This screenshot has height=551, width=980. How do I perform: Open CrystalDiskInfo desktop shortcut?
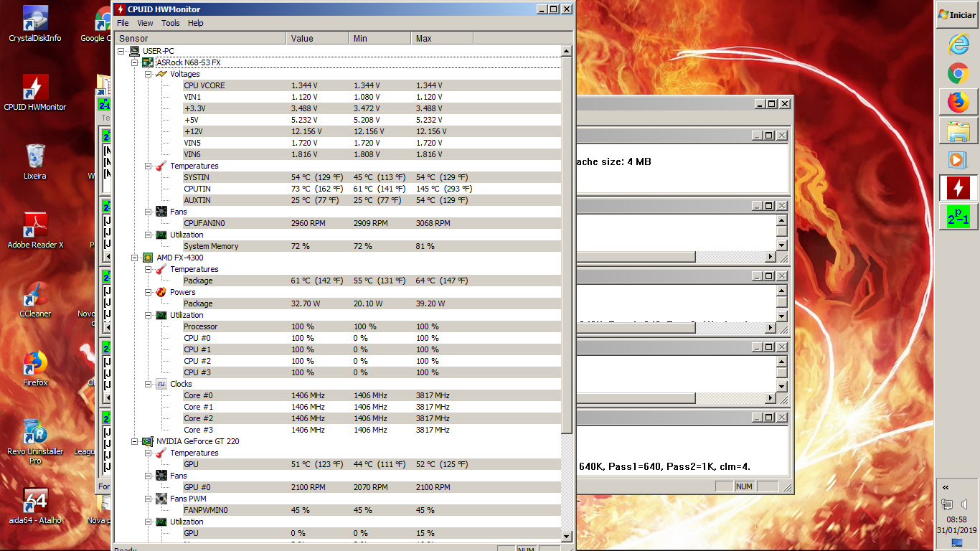[x=35, y=24]
